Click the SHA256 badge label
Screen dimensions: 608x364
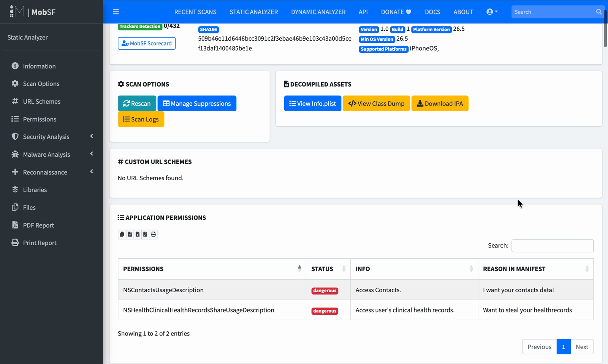209,30
